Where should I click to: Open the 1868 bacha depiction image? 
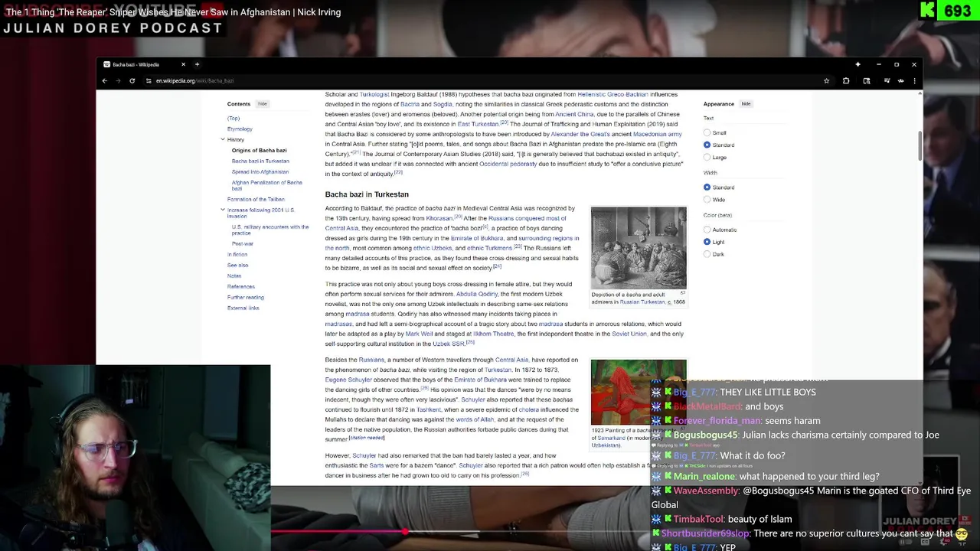point(639,247)
